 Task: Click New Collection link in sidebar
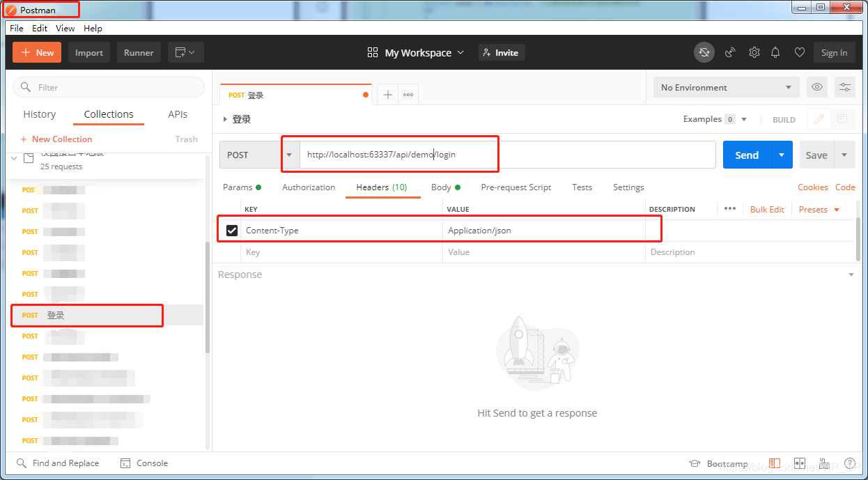[56, 139]
